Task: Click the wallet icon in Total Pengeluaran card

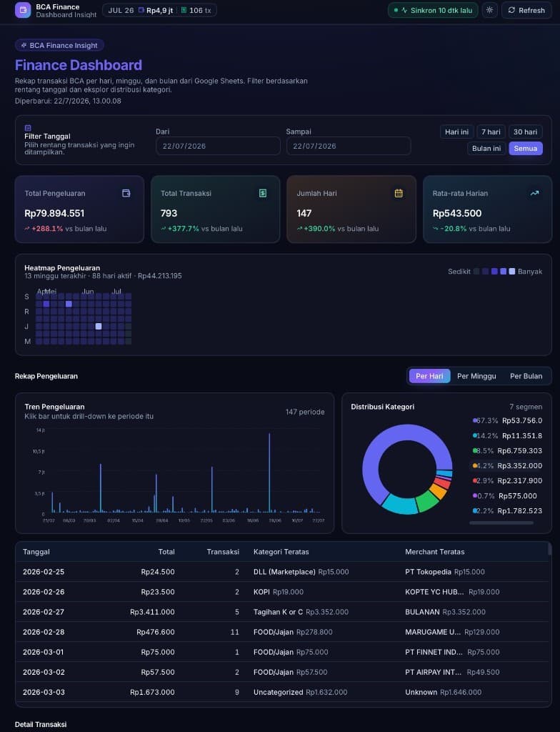Action: 126,193
